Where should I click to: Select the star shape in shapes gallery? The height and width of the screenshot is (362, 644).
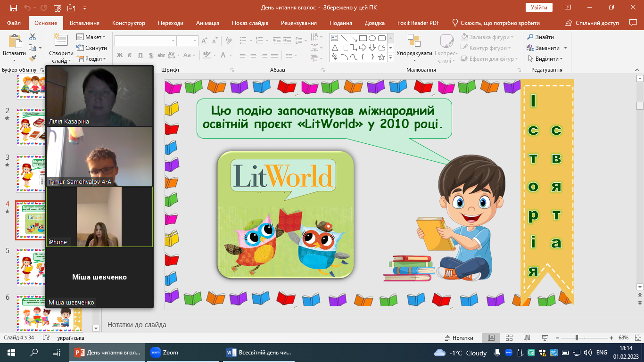(x=382, y=57)
